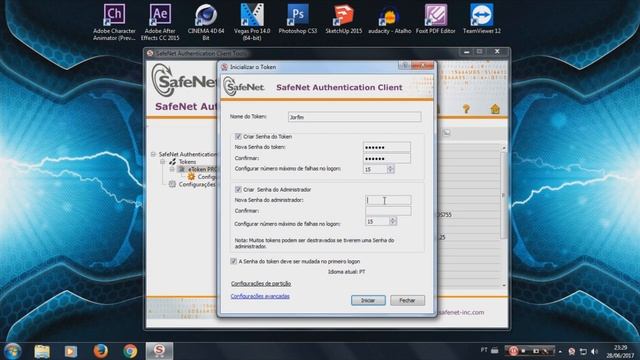The image size is (640, 360).
Task: Click Nova Senha do administrador field
Action: tap(388, 200)
